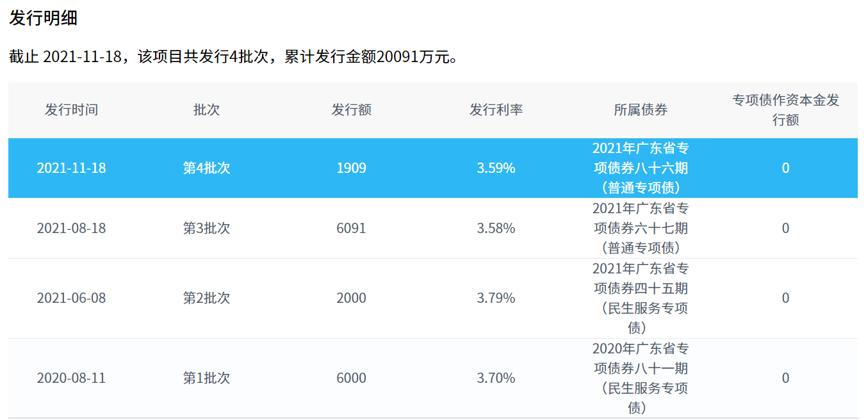Select the 第3批次 row cell

tap(206, 228)
